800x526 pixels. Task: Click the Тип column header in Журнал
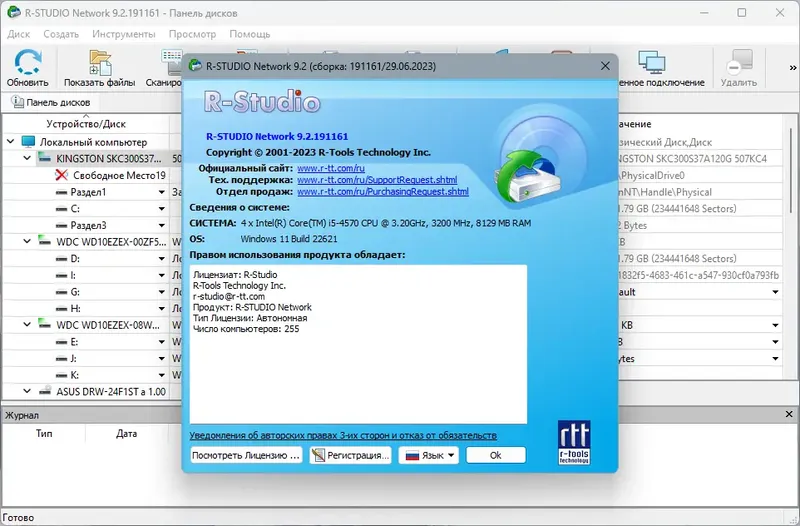point(44,434)
